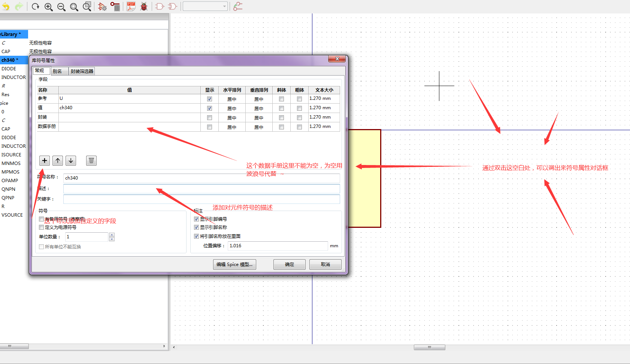Undo the last edit

tap(6, 6)
